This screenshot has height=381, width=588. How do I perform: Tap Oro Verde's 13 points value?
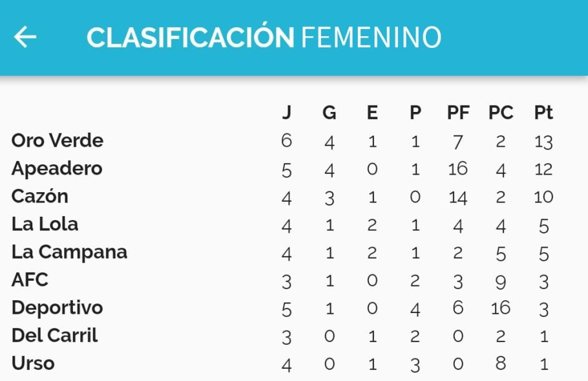point(543,141)
